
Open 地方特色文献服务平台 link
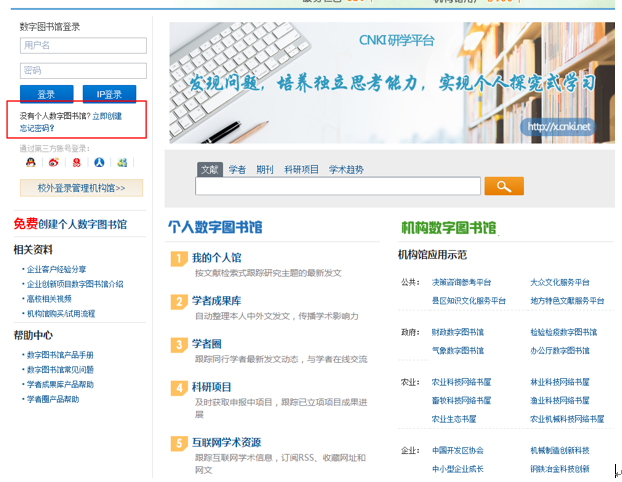point(567,301)
